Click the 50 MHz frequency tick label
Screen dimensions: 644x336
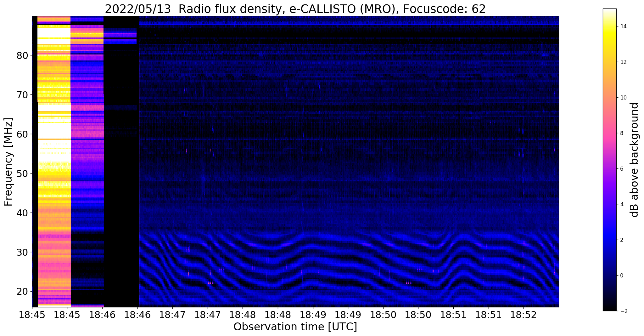click(23, 174)
